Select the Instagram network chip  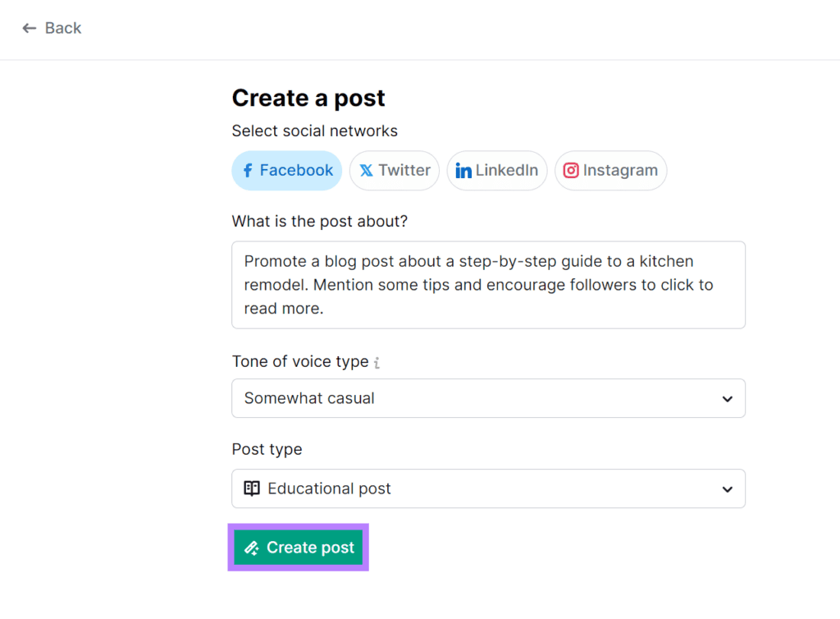pos(611,171)
